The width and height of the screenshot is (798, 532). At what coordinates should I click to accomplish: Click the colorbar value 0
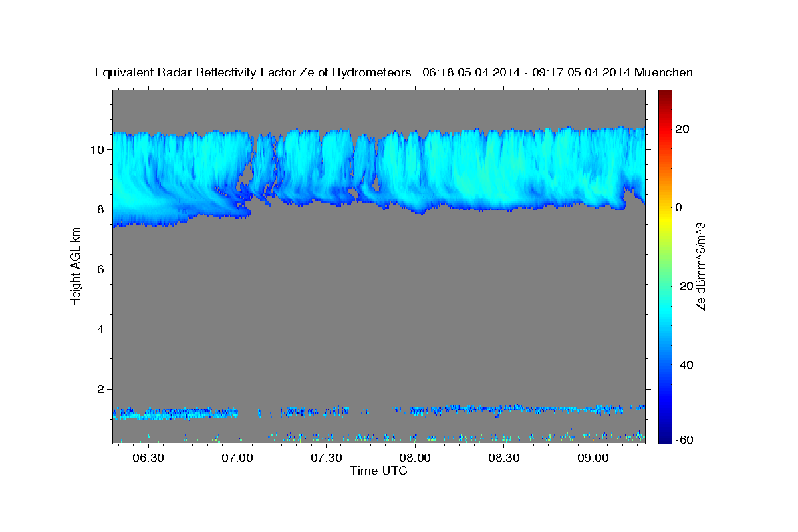coord(679,207)
